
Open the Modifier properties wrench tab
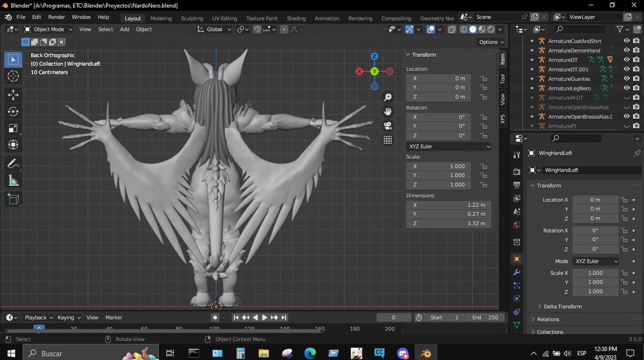coord(517,272)
